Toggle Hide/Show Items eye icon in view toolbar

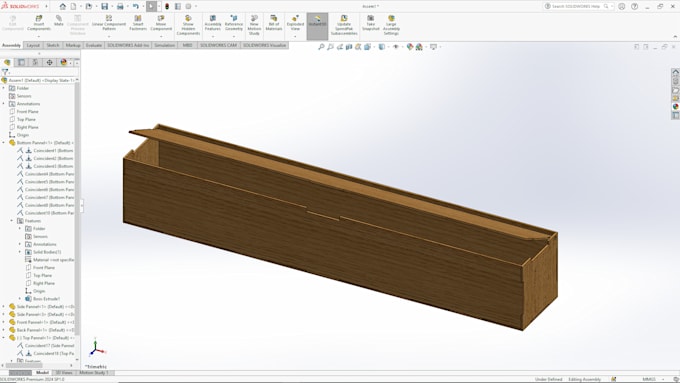click(x=396, y=47)
